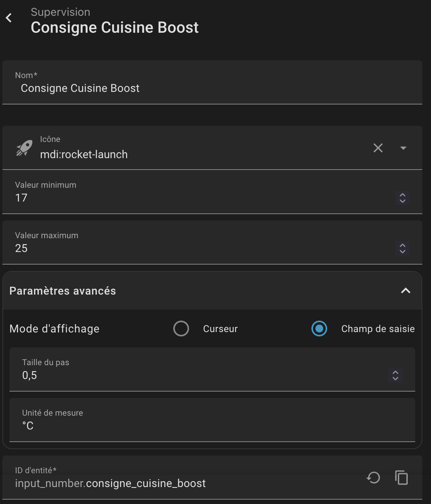The image size is (431, 504).
Task: Reset the entity ID with restore icon
Action: coord(373,478)
